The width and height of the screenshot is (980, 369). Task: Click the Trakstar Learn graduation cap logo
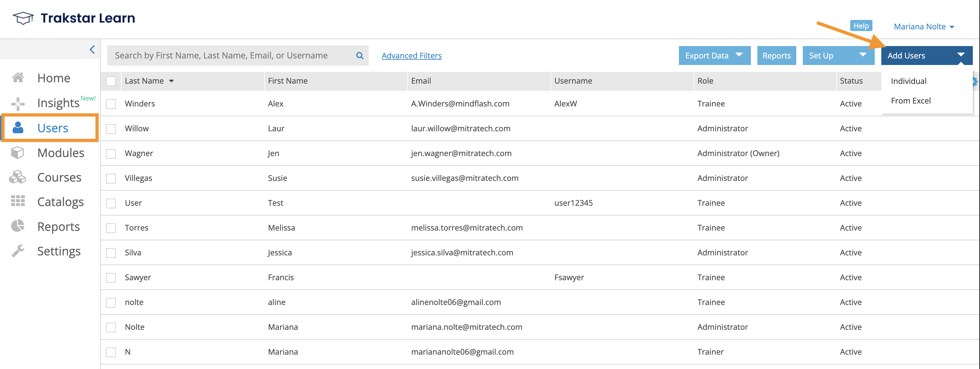23,18
